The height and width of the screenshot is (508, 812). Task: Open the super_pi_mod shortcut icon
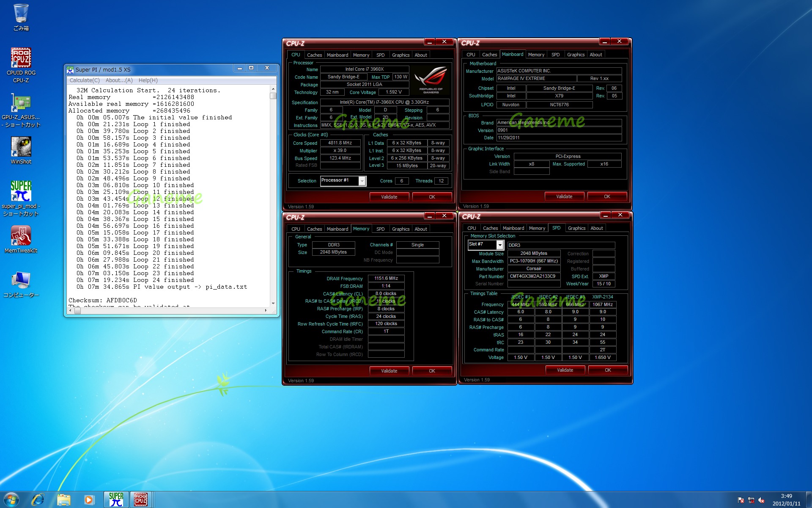pos(21,191)
